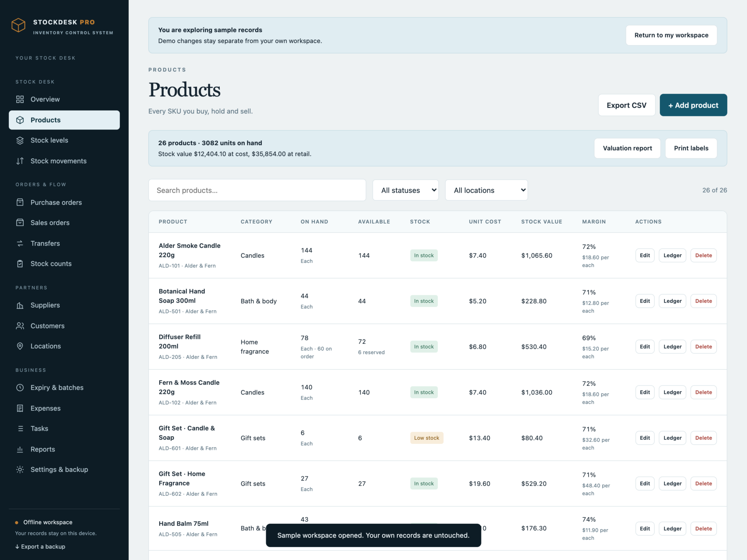Delete Diffuser Refill 200ml

(x=703, y=346)
